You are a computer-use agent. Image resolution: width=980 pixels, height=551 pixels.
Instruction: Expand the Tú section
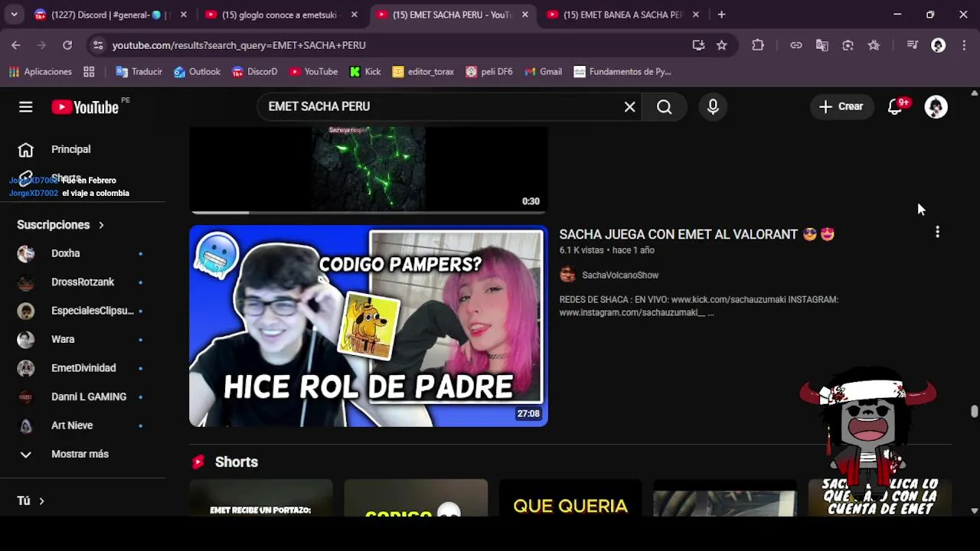[31, 500]
